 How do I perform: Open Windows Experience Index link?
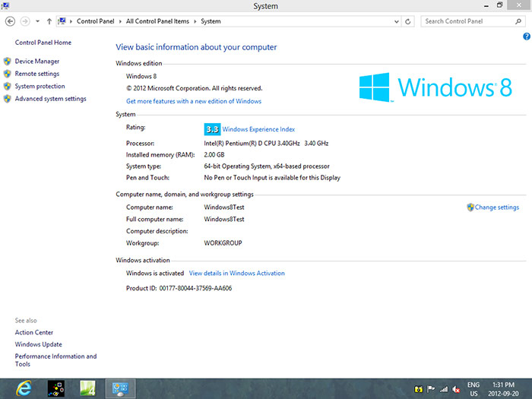(x=258, y=129)
